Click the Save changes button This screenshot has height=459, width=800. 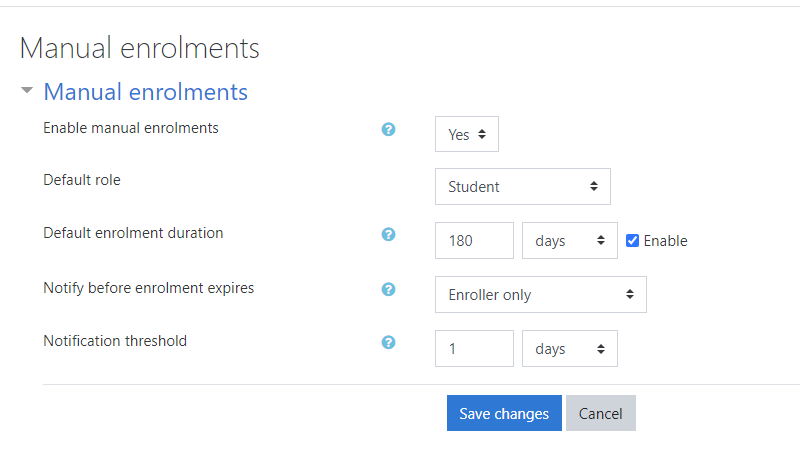(504, 413)
